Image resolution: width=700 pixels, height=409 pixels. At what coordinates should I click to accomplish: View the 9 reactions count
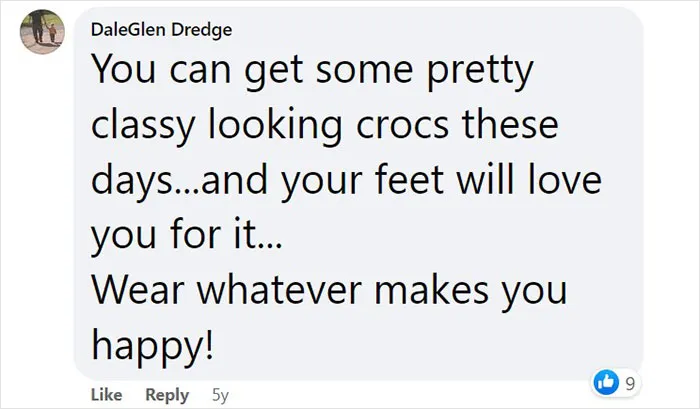(630, 383)
